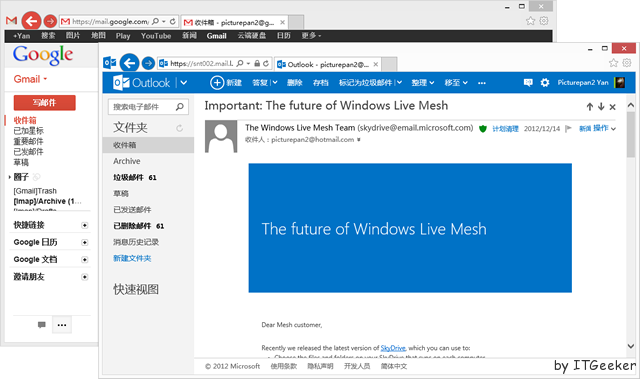Go to the next message with the down arrow

[601, 107]
